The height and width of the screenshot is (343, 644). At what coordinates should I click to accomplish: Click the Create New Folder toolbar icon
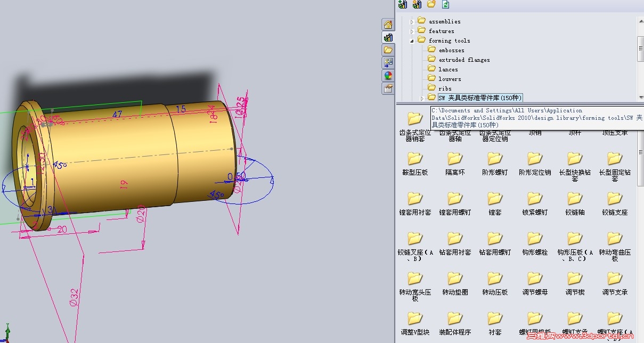tap(431, 4)
